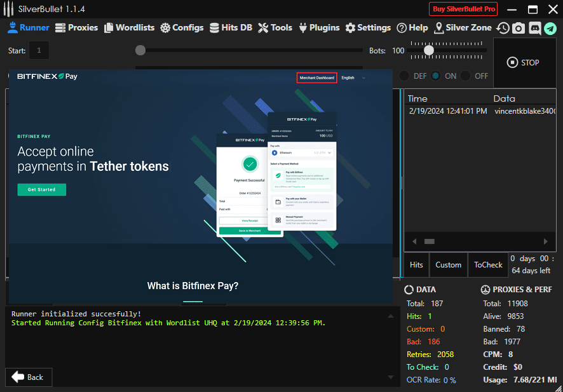Viewport: 563px width, 392px height.
Task: Click right arrow of hits list scrollbar
Action: pos(545,241)
